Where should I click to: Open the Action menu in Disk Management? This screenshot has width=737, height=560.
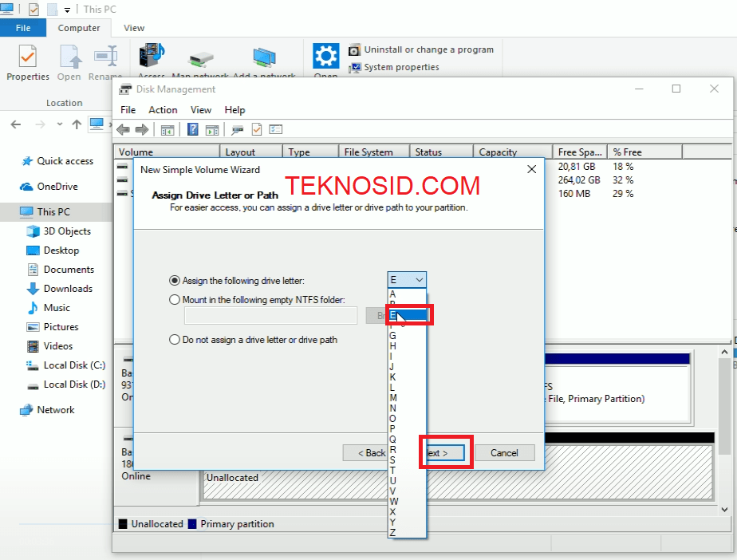tap(163, 110)
